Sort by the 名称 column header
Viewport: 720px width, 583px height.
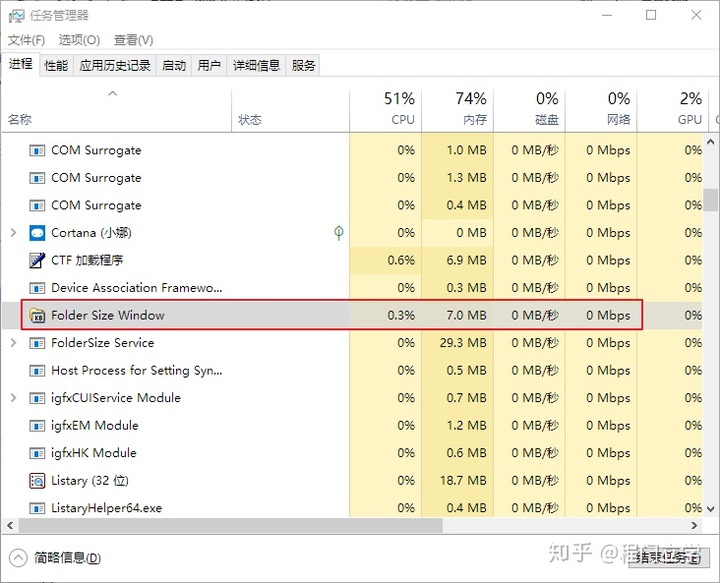[x=117, y=111]
